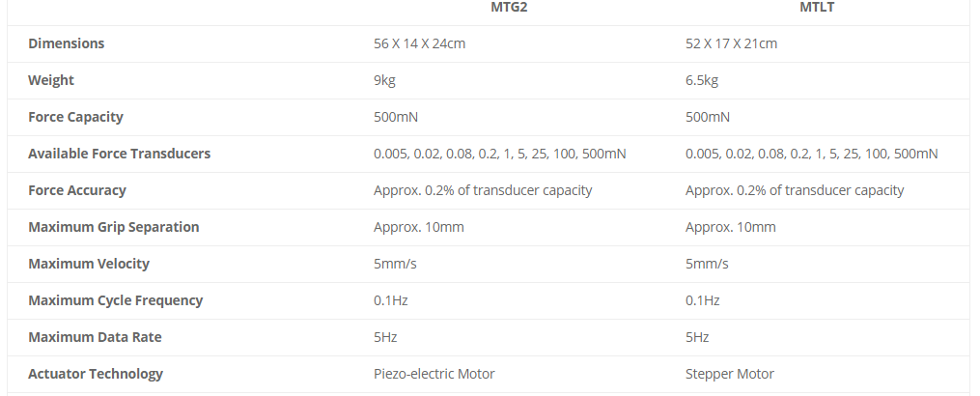This screenshot has height=396, width=980.
Task: Select the Maximum Velocity row label
Action: click(89, 264)
